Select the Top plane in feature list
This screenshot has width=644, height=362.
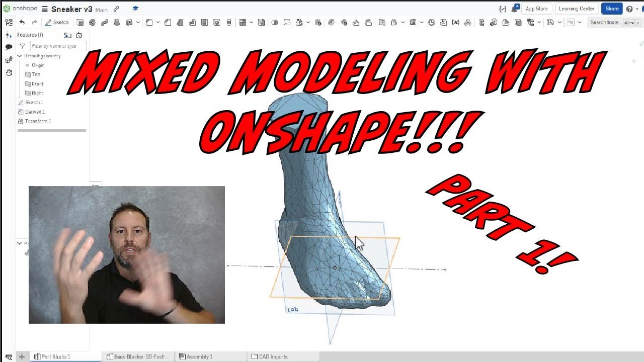36,74
